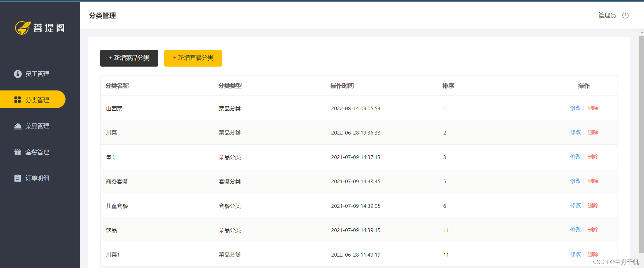This screenshot has width=644, height=268.
Task: Click 修改 for 川菜1 row
Action: coord(575,254)
